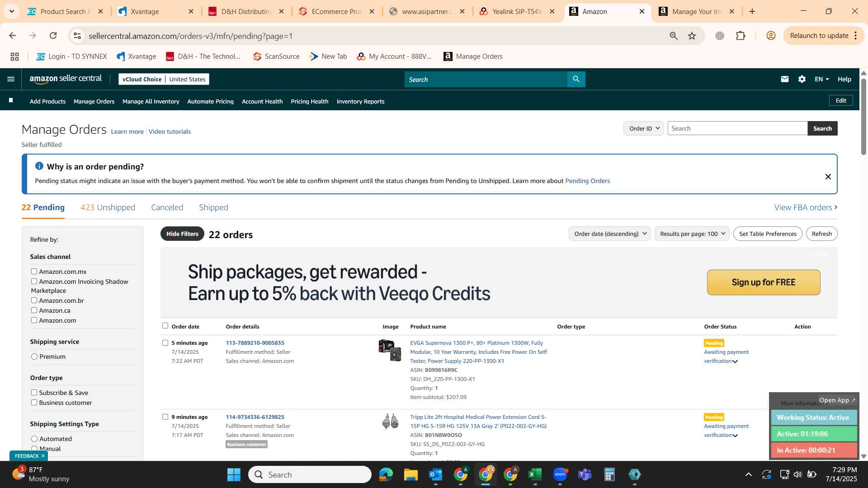Viewport: 868px width, 488px height.
Task: Click the EVGA power supply product thumbnail
Action: 390,350
